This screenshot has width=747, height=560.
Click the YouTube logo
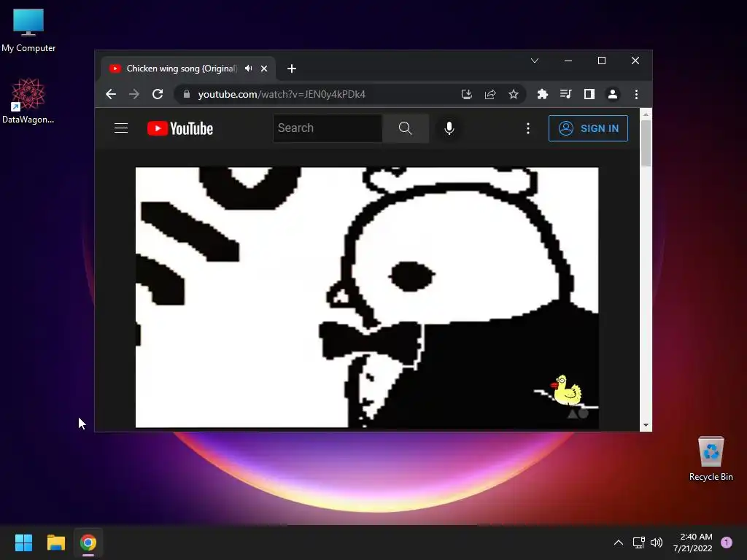tap(180, 128)
